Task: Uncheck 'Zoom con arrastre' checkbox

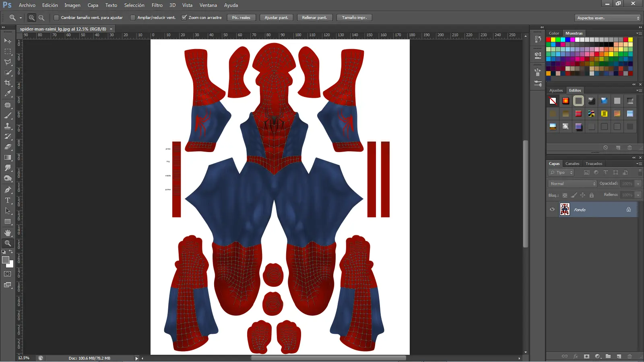Action: pyautogui.click(x=184, y=18)
